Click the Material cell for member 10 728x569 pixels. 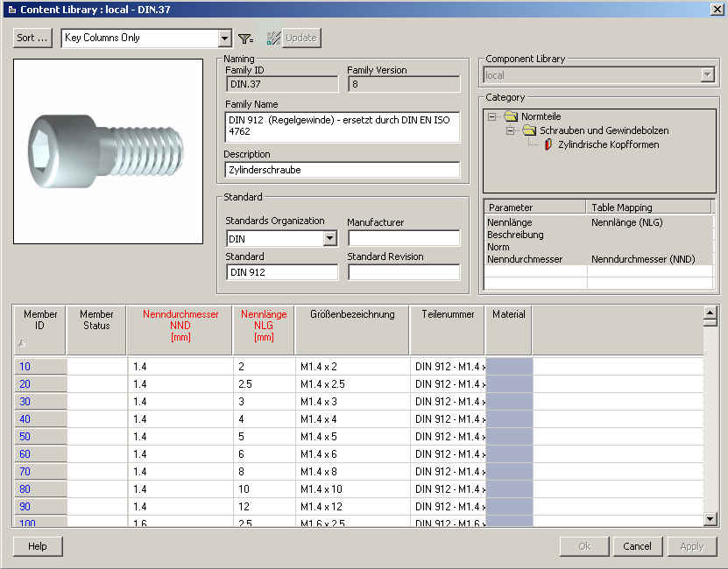[x=508, y=367]
